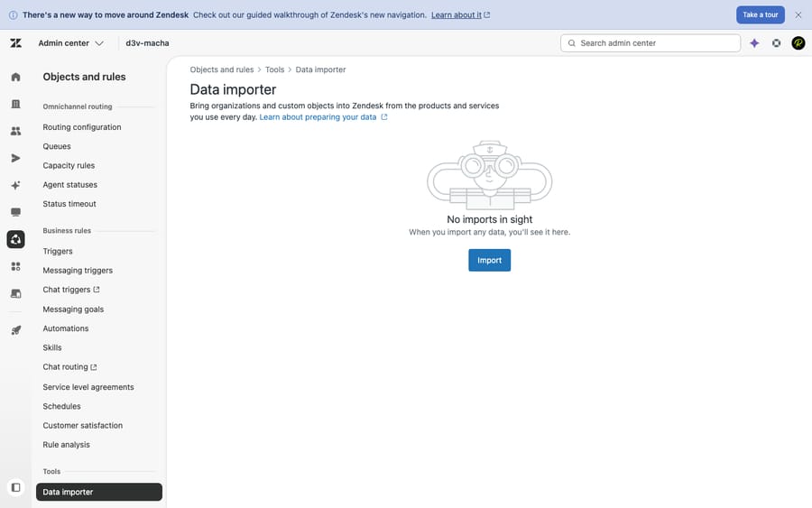
Task: Open Learn about preparing your data link
Action: tap(318, 117)
